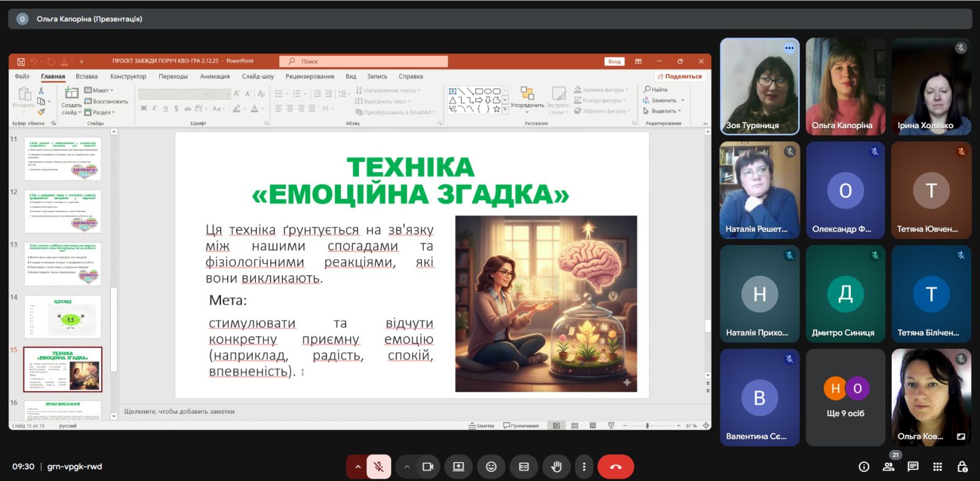980x481 pixels.
Task: Expand video settings arrow beside camera
Action: pos(407,467)
